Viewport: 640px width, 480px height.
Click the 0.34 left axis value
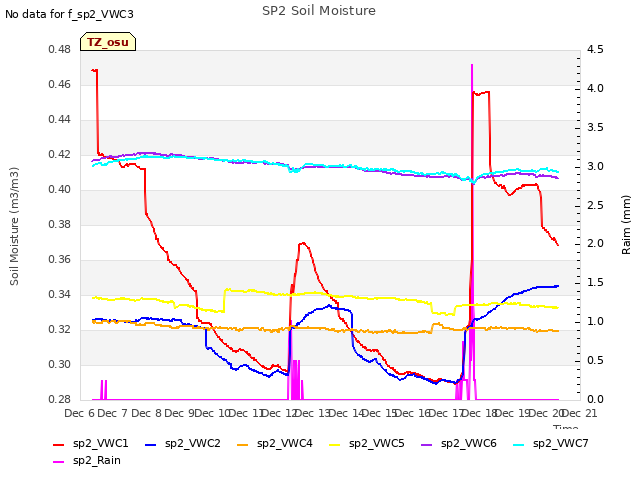pos(59,294)
